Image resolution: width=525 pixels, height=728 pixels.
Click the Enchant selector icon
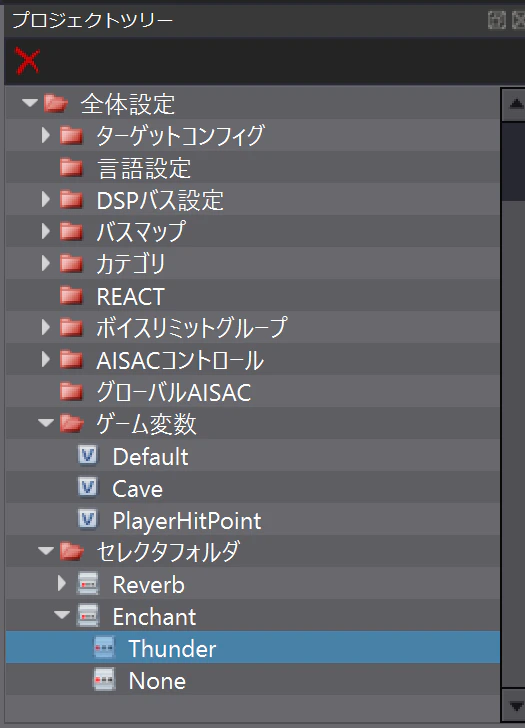[x=88, y=616]
